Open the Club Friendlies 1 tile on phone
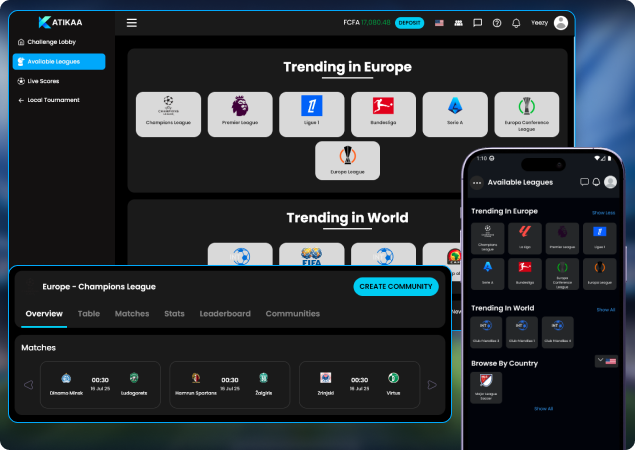635x450 pixels. coord(522,332)
